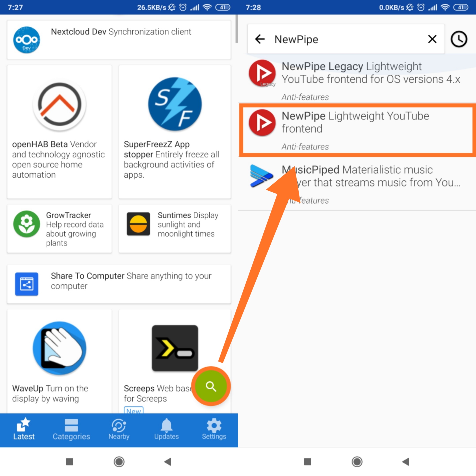Switch to the Nearby tab
Screen dimensions: 476x476
pyautogui.click(x=119, y=430)
